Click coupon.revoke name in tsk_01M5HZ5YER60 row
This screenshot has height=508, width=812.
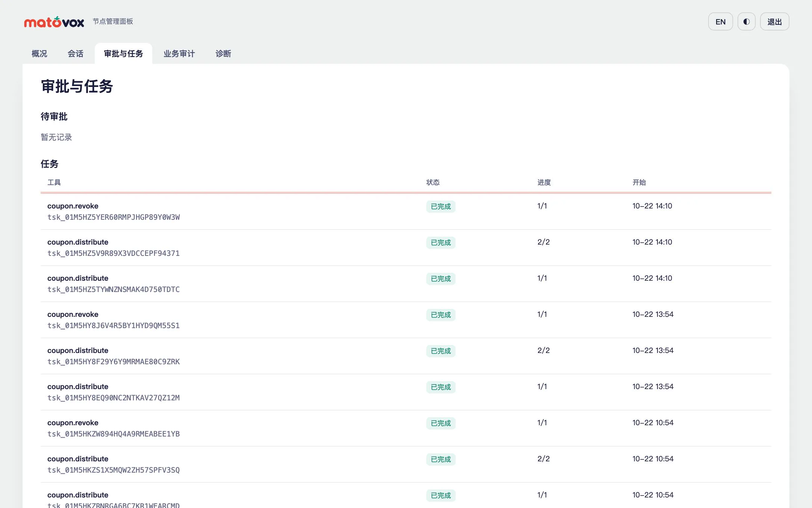click(x=73, y=206)
